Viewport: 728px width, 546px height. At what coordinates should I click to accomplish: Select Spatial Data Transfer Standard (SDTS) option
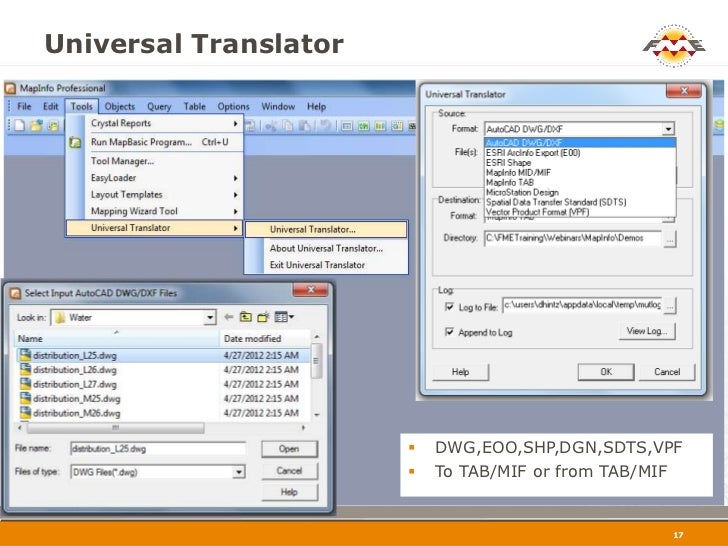click(580, 202)
